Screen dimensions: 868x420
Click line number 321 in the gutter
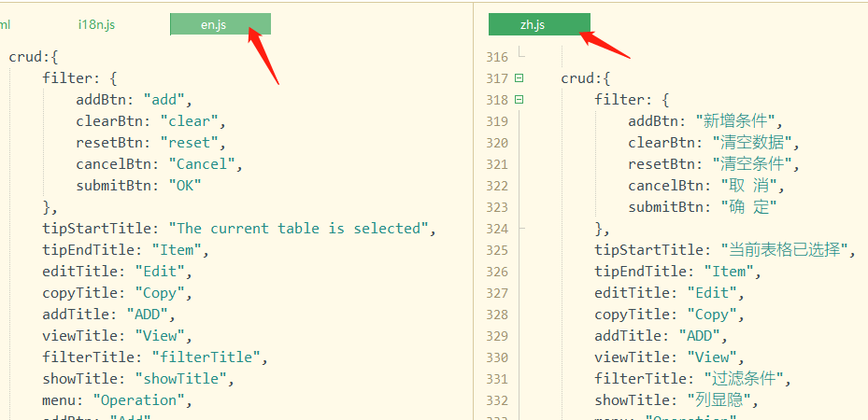(x=497, y=164)
